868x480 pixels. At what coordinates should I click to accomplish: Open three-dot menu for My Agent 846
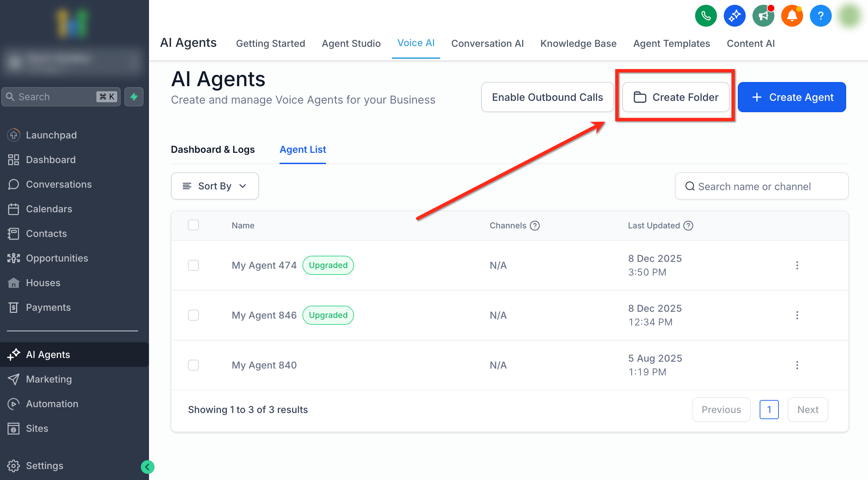[x=797, y=315]
